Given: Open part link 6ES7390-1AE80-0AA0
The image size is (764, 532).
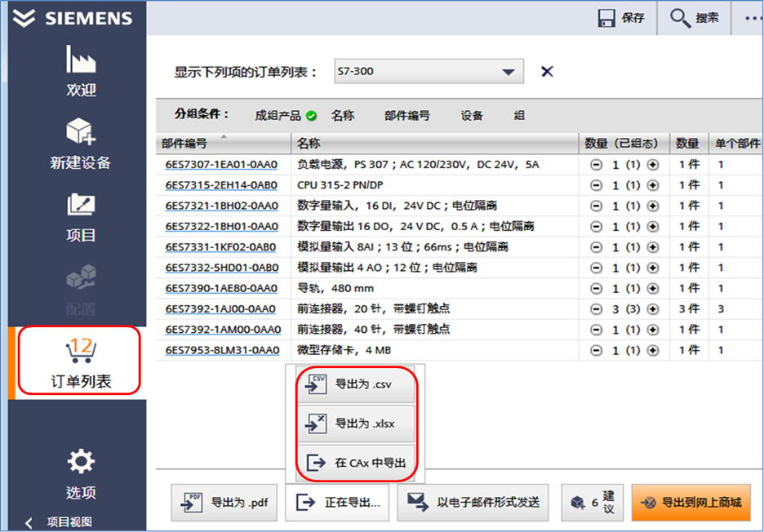Looking at the screenshot, I should click(x=221, y=288).
